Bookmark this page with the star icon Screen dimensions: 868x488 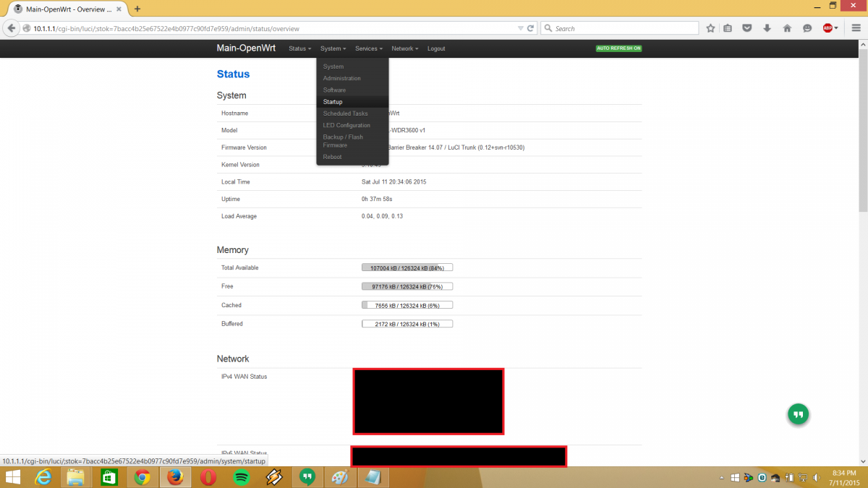point(710,28)
